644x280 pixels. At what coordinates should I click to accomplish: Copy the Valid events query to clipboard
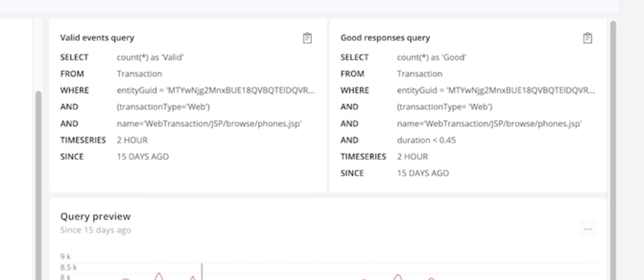(306, 38)
